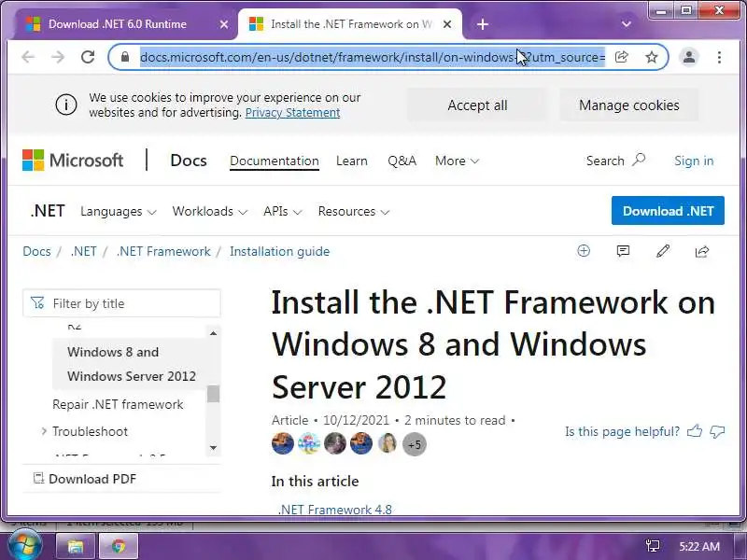Image resolution: width=747 pixels, height=560 pixels.
Task: Click the Microsoft logo
Action: pos(73,161)
